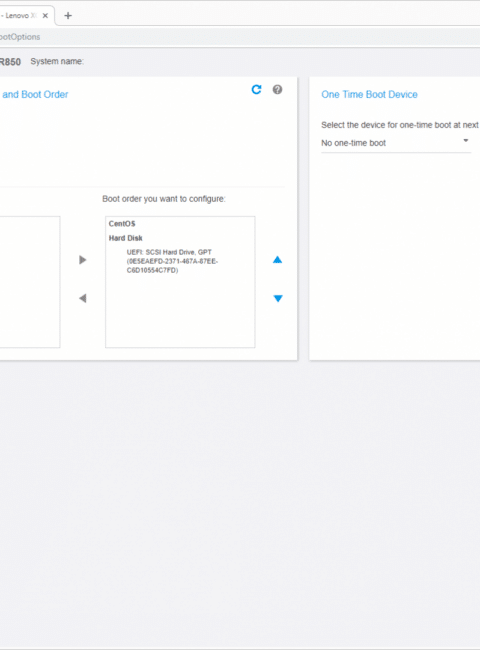This screenshot has height=650, width=480.
Task: Click the One Time Boot Device heading
Action: pyautogui.click(x=369, y=95)
